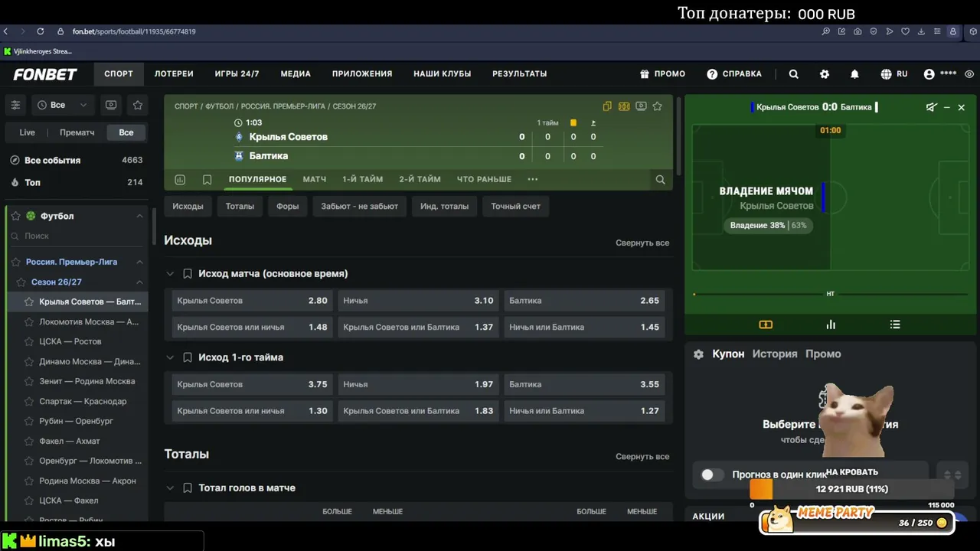Open settings gear in Fonbet header
The image size is (980, 551).
click(x=825, y=74)
